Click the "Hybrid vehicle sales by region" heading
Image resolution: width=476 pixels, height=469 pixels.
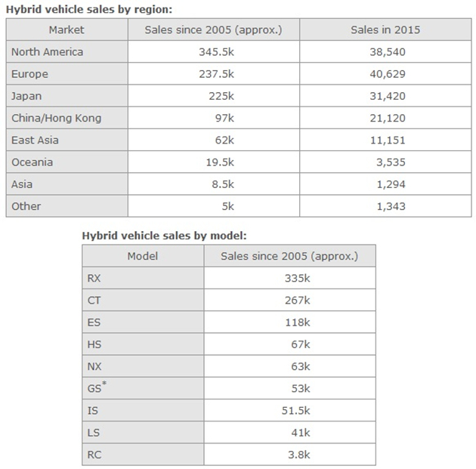point(89,9)
